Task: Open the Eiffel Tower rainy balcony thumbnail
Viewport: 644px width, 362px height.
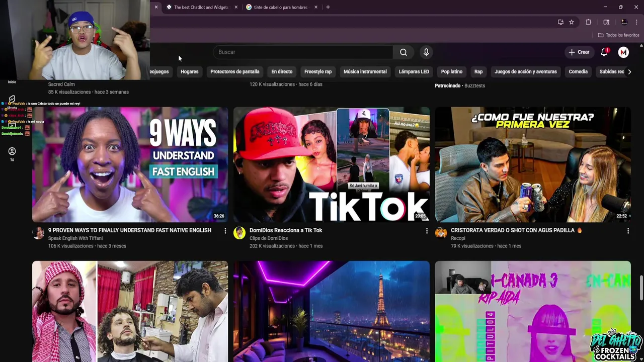Action: point(332,311)
